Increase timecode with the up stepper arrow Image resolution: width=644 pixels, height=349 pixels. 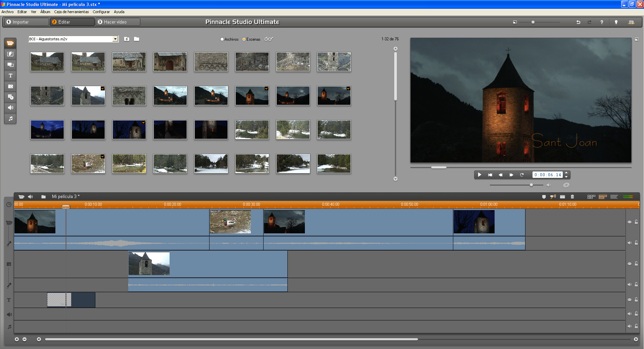click(x=566, y=173)
